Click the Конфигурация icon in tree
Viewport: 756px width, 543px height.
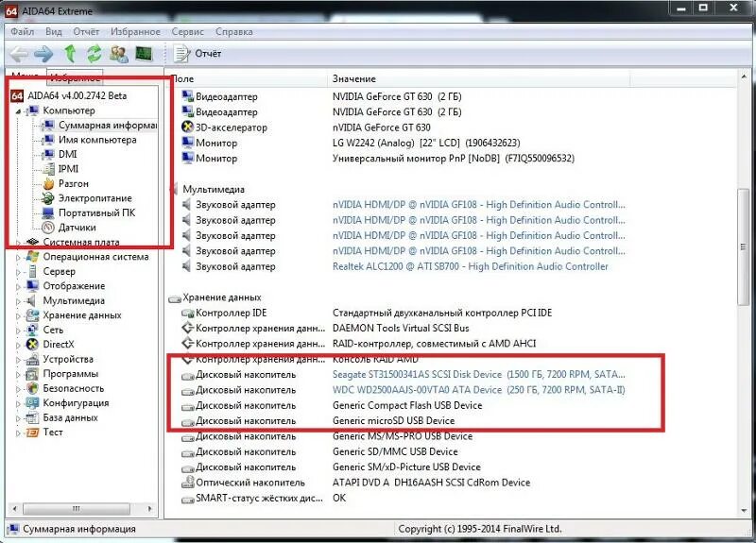[33, 403]
